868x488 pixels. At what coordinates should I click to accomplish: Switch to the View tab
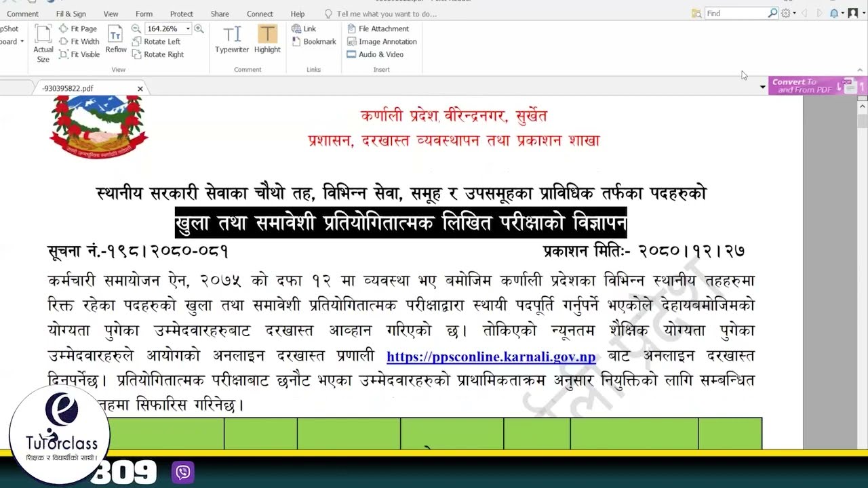pos(111,14)
